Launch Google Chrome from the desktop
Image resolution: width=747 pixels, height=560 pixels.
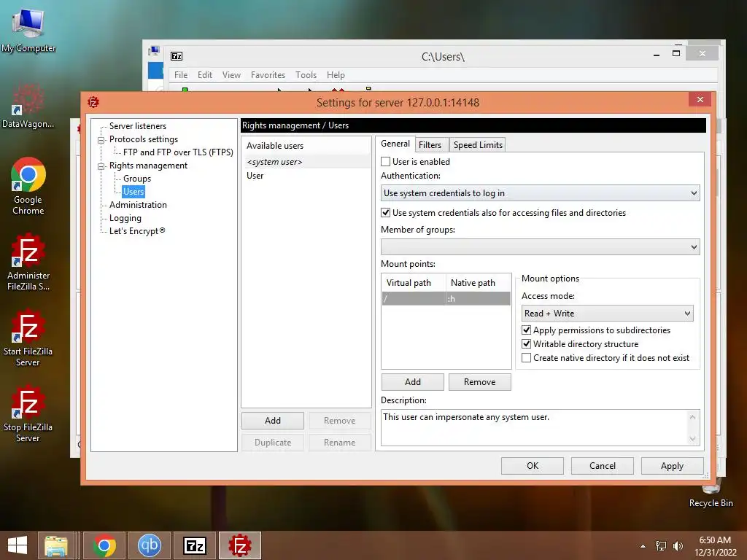coord(28,186)
